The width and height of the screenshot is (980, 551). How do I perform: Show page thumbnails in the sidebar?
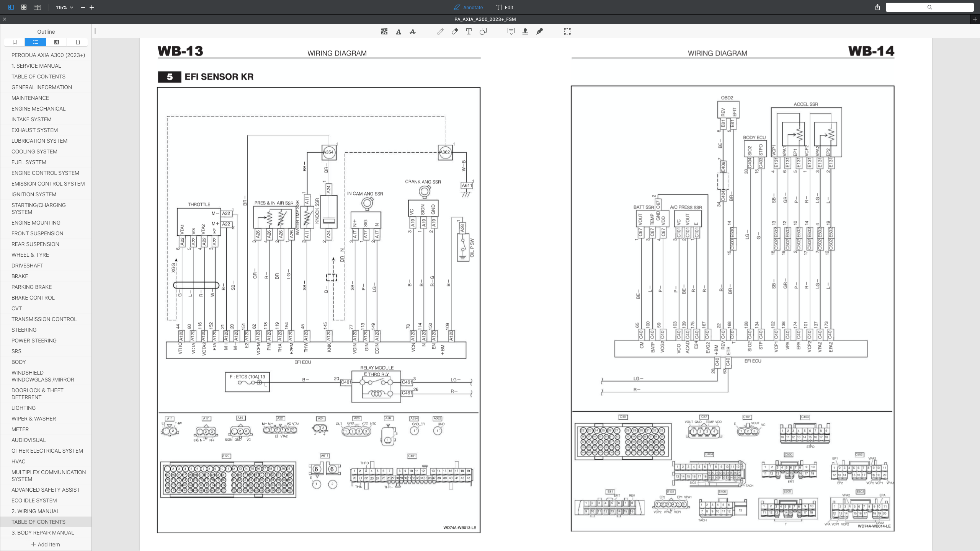(x=77, y=42)
